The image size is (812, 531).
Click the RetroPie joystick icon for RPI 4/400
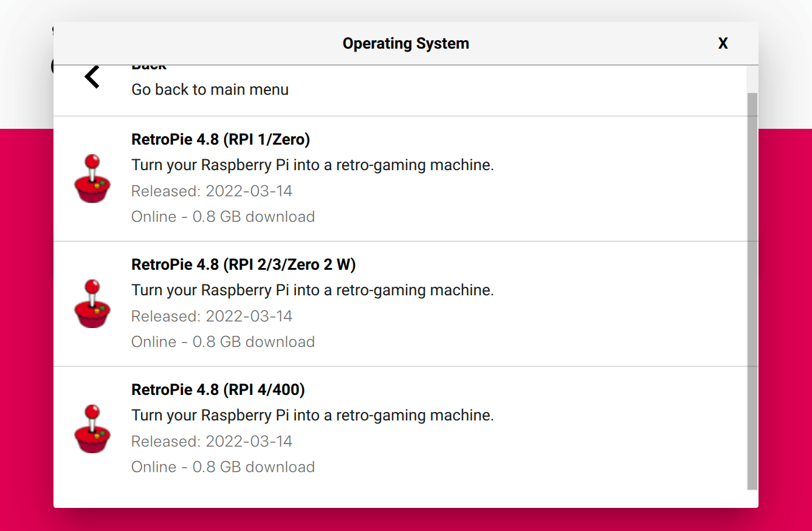92,428
